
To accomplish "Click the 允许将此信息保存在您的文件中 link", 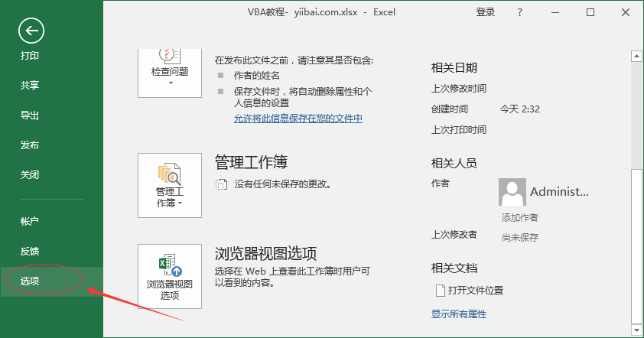I will coord(298,119).
